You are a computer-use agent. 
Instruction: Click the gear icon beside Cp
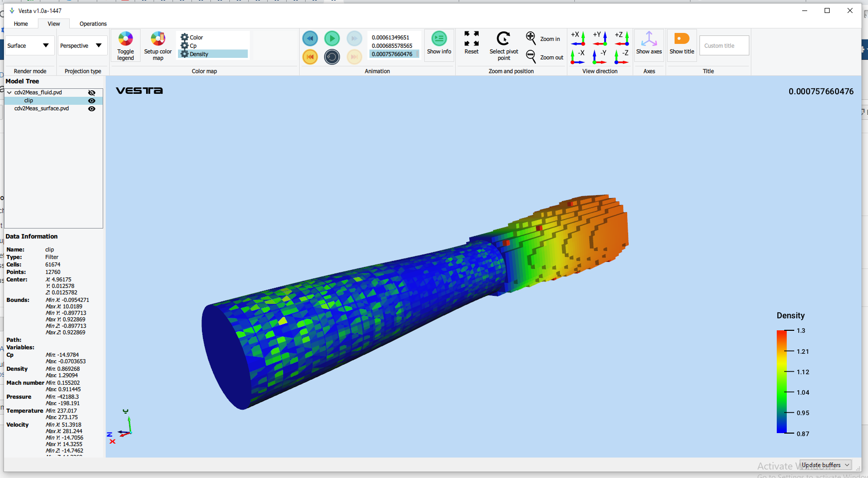[184, 45]
